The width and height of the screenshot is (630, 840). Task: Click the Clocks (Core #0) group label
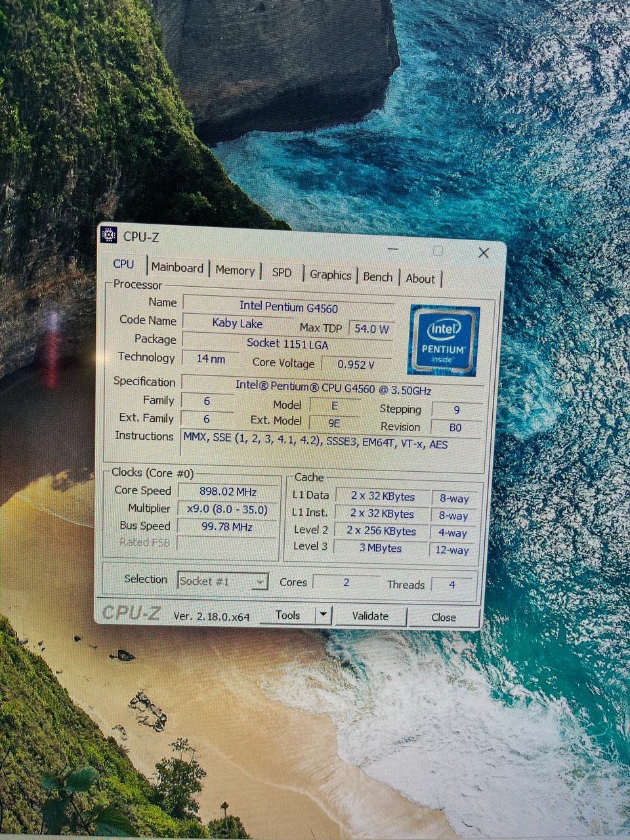point(152,472)
